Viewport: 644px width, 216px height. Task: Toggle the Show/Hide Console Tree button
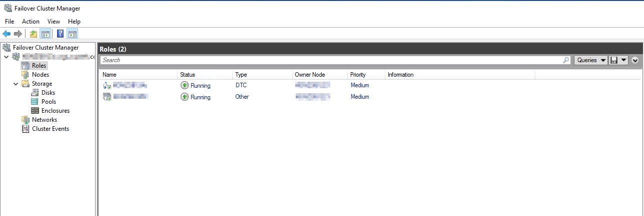click(x=45, y=34)
